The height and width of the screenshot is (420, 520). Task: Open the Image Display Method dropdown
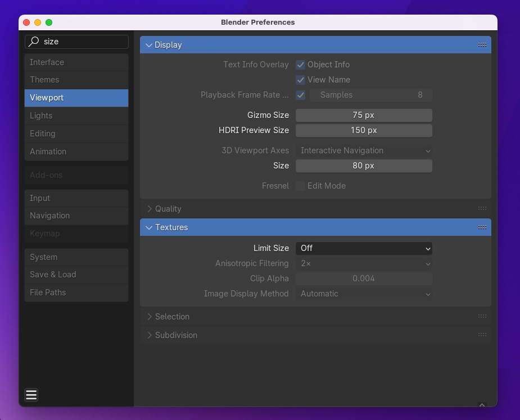pyautogui.click(x=364, y=294)
